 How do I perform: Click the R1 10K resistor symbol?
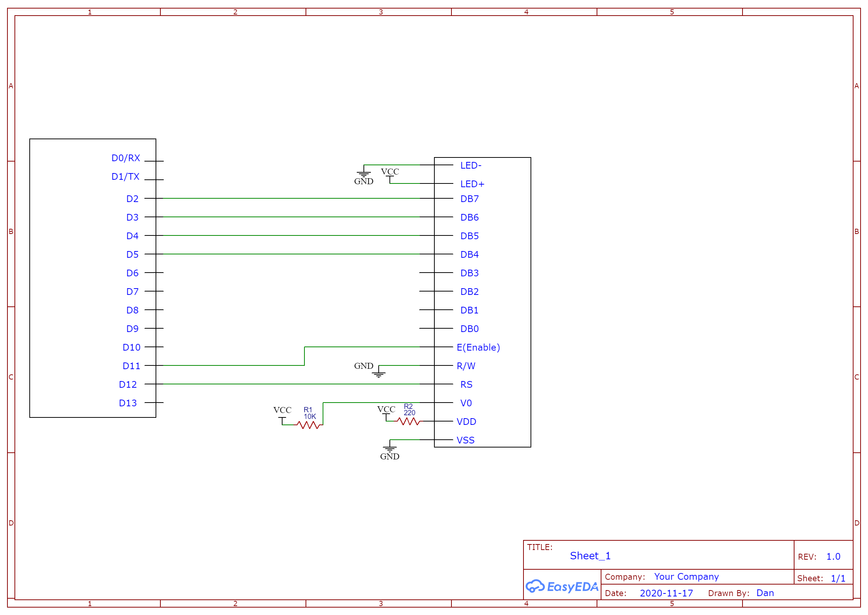[309, 425]
